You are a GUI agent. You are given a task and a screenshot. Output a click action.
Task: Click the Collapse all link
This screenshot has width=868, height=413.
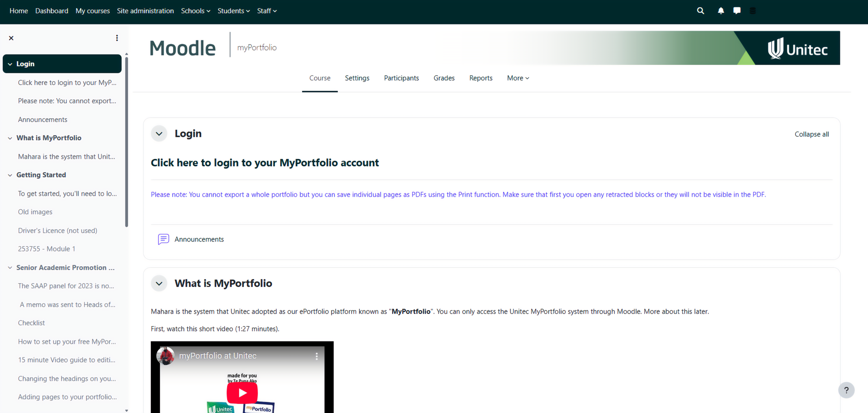[811, 134]
